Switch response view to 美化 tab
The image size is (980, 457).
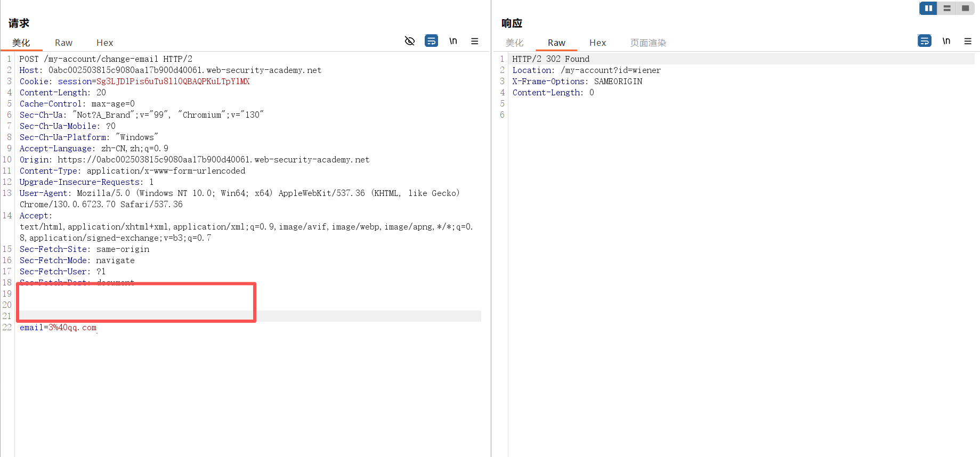pos(514,43)
